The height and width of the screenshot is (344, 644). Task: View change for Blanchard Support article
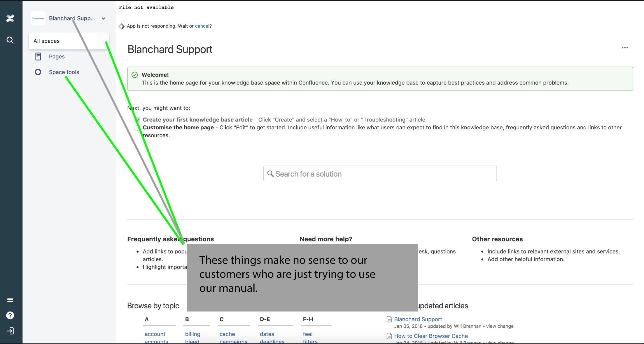(x=500, y=326)
